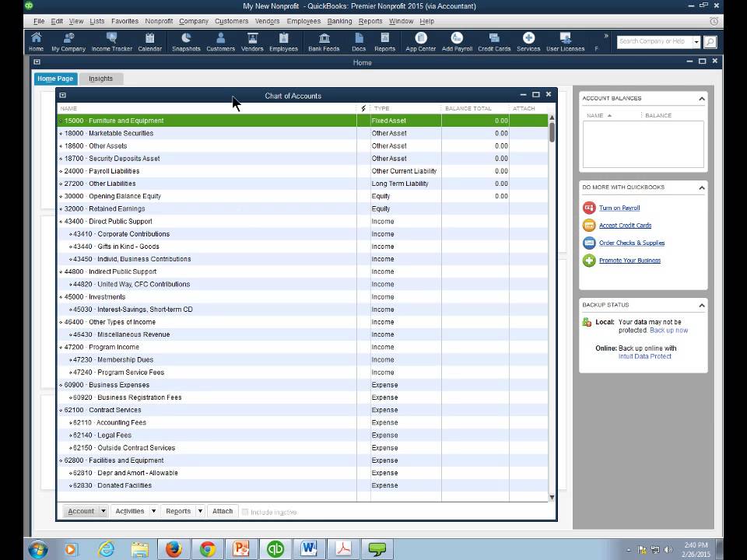Open the Calendar icon

[149, 42]
